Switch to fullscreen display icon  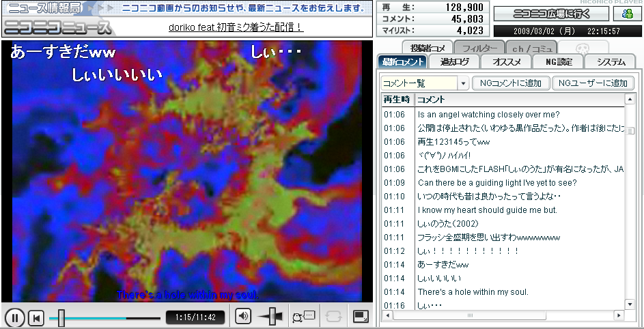coord(361,316)
